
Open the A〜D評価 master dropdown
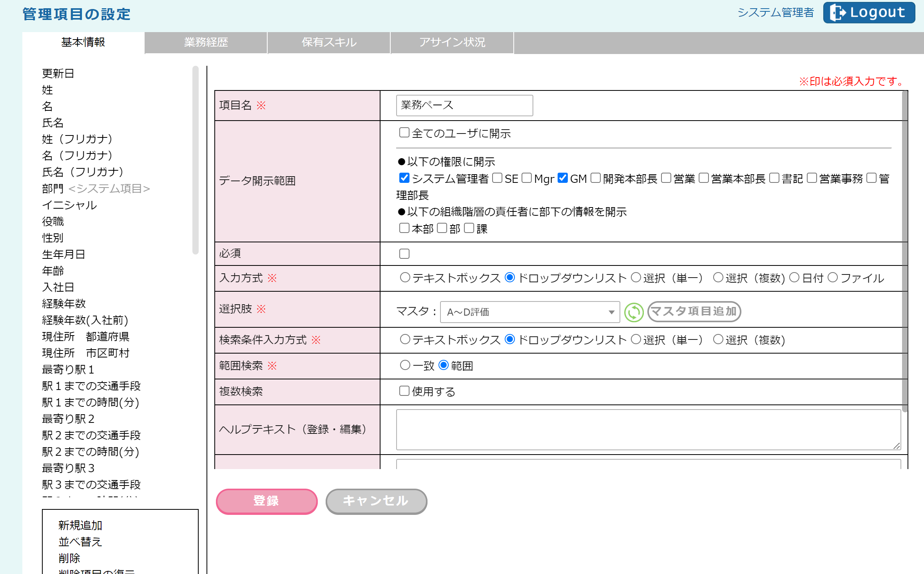529,312
